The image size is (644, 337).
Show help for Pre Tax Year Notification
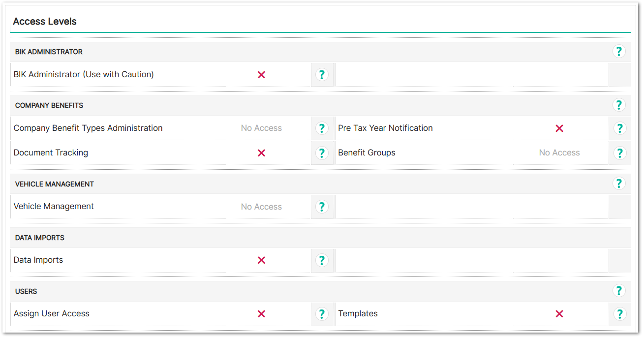click(x=620, y=128)
